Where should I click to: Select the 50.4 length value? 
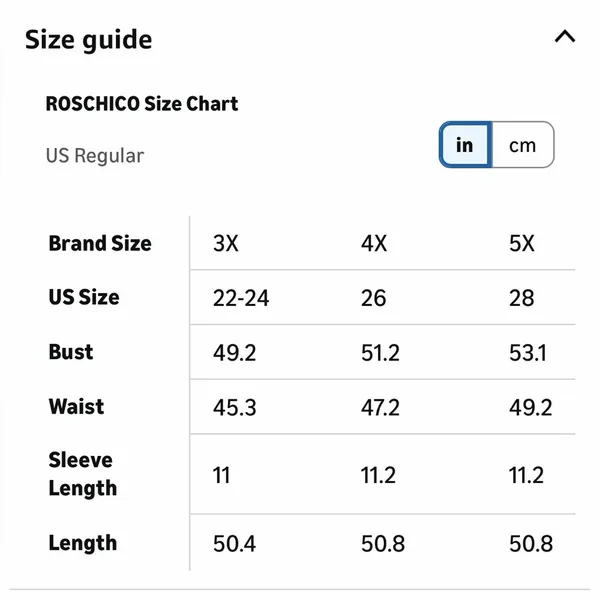click(234, 544)
